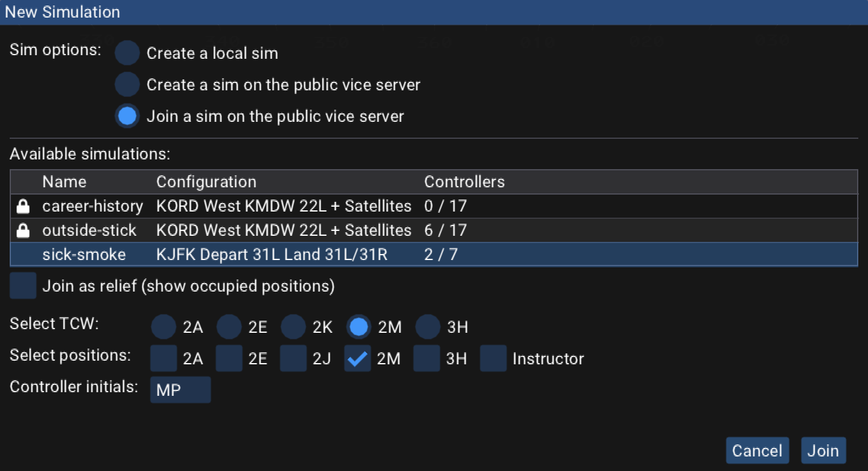Select TCW 2A

[162, 327]
